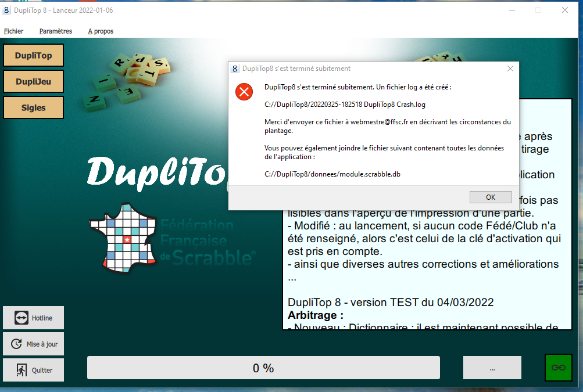Screen dimensions: 583x392
Task: Click the Fédération Française de Scrabble logo
Action: tap(172, 238)
